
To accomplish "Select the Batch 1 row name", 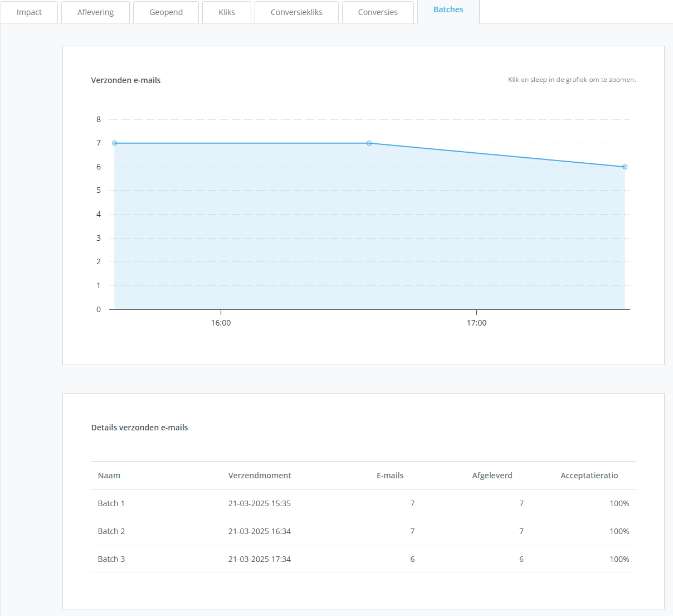I will click(111, 503).
